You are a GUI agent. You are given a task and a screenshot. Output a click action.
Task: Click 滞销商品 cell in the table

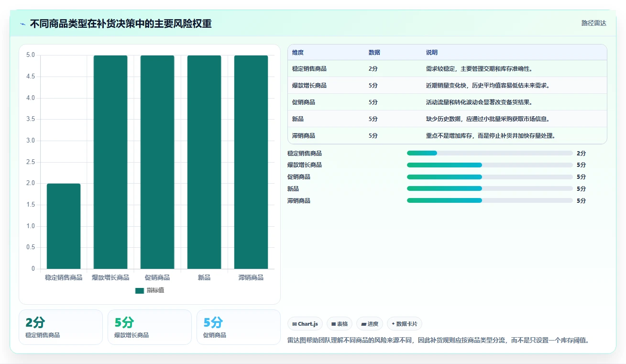point(304,136)
